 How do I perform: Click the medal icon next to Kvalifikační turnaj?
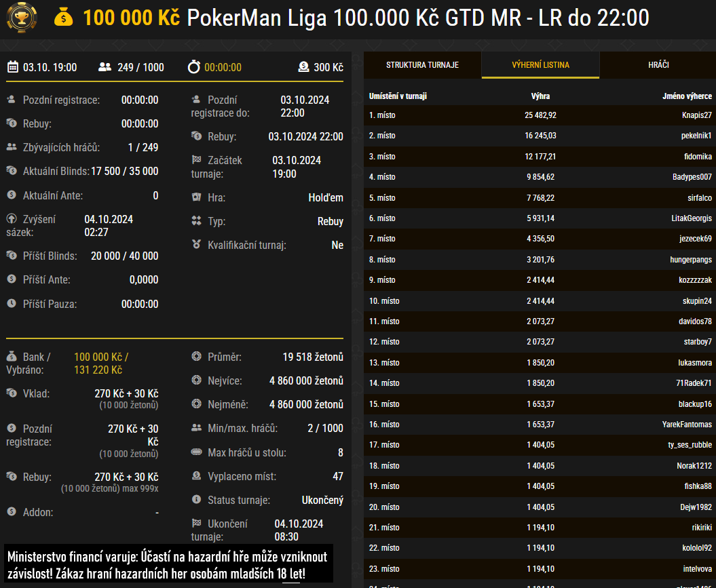(x=196, y=245)
